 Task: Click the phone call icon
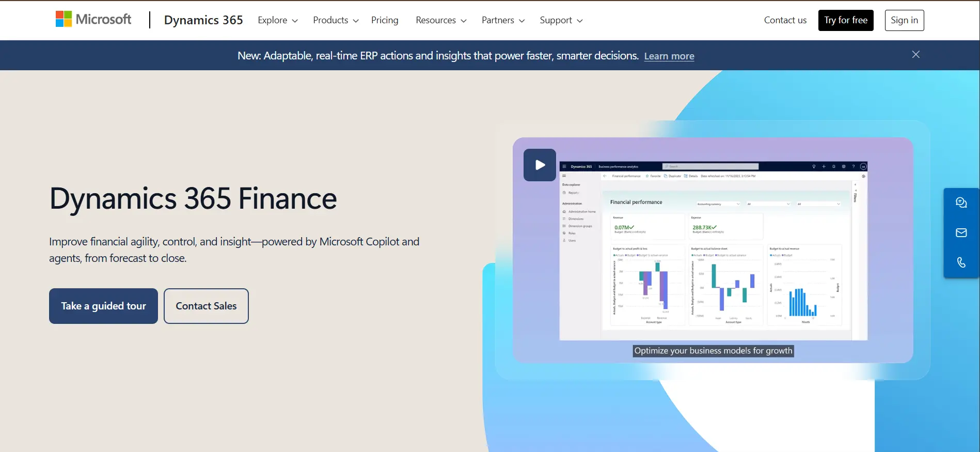coord(961,263)
